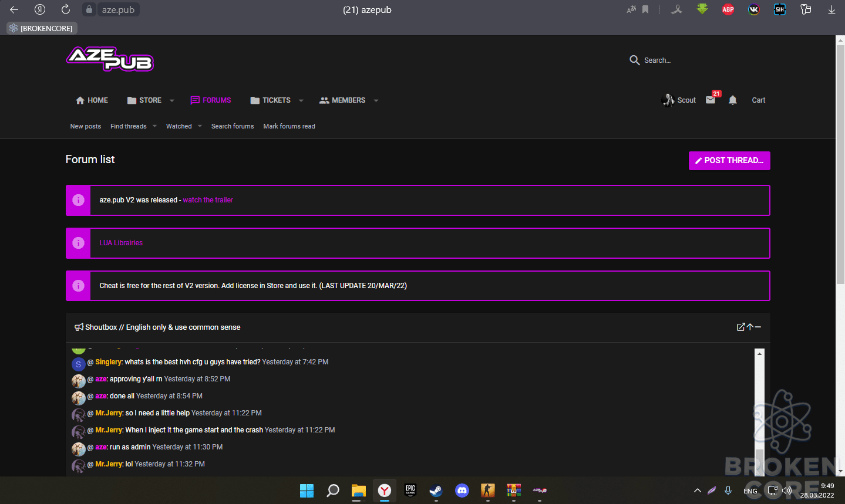This screenshot has height=504, width=845.
Task: Bookmark this page in address bar
Action: point(645,9)
